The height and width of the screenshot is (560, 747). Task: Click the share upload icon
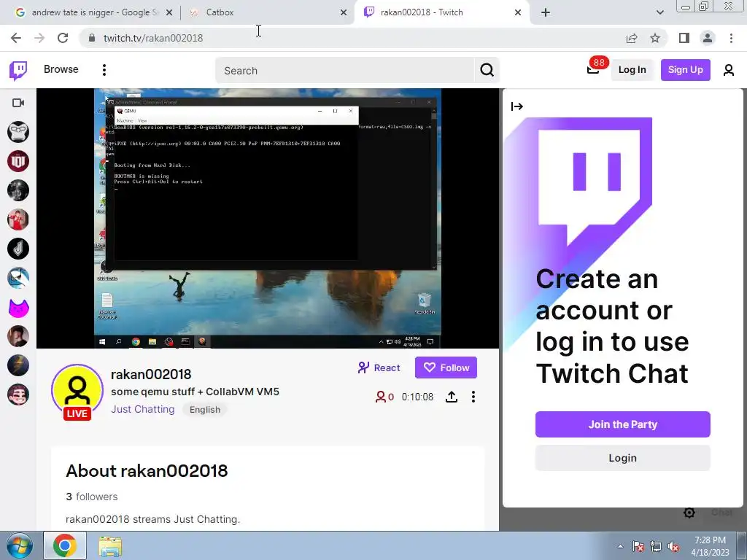[451, 397]
